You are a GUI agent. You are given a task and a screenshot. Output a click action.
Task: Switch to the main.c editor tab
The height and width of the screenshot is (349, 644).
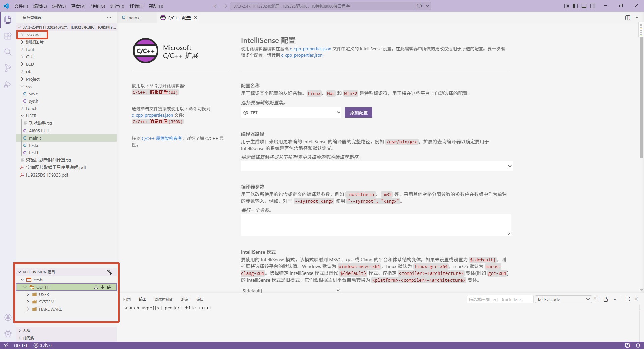(x=137, y=18)
